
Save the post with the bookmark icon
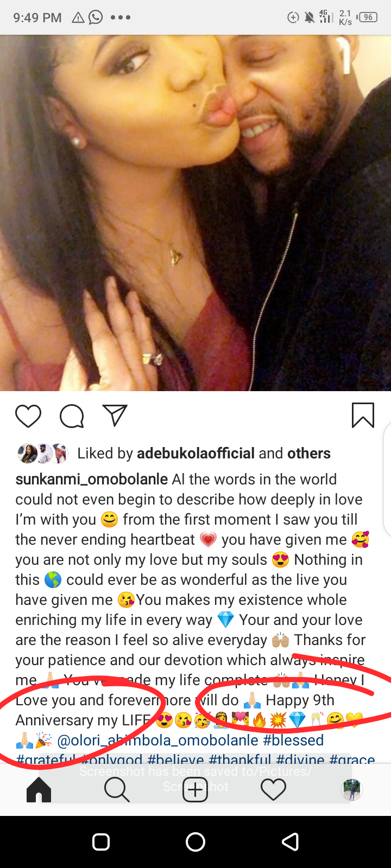click(x=363, y=416)
